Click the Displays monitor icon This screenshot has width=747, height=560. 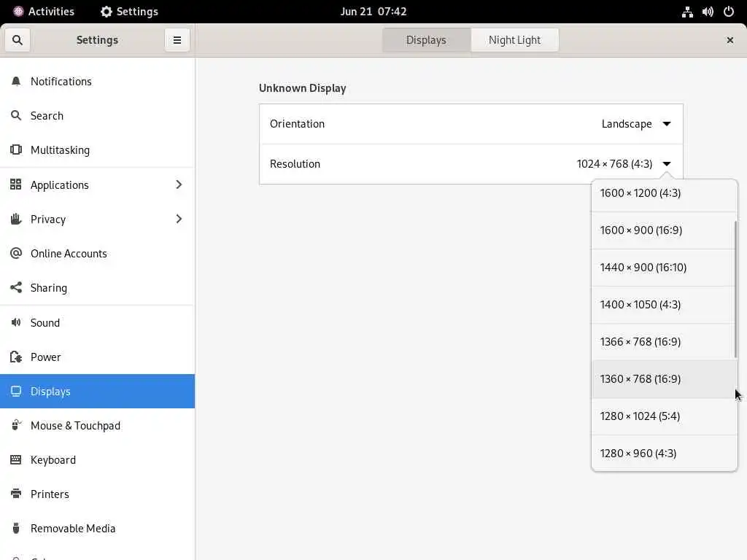[x=16, y=391]
